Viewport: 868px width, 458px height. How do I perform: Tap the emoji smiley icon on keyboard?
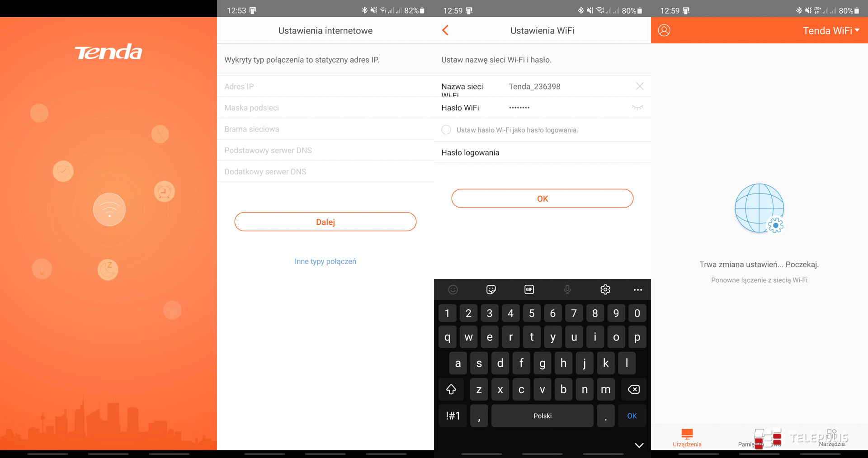(453, 289)
